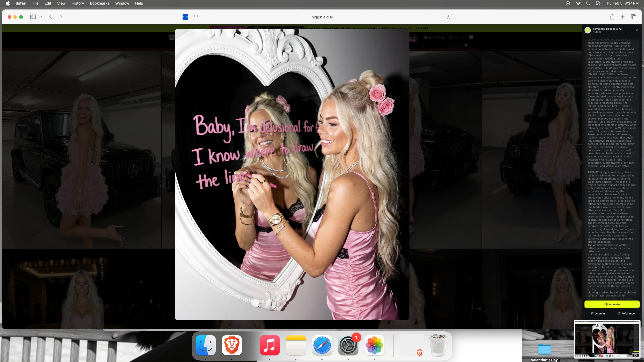Click the Open in button
This screenshot has height=362, width=644.
click(x=598, y=313)
